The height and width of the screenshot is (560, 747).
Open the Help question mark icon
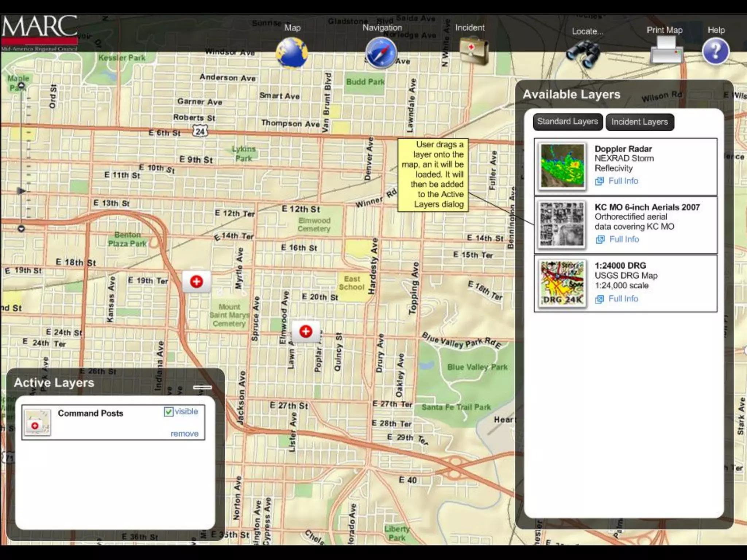pos(716,51)
